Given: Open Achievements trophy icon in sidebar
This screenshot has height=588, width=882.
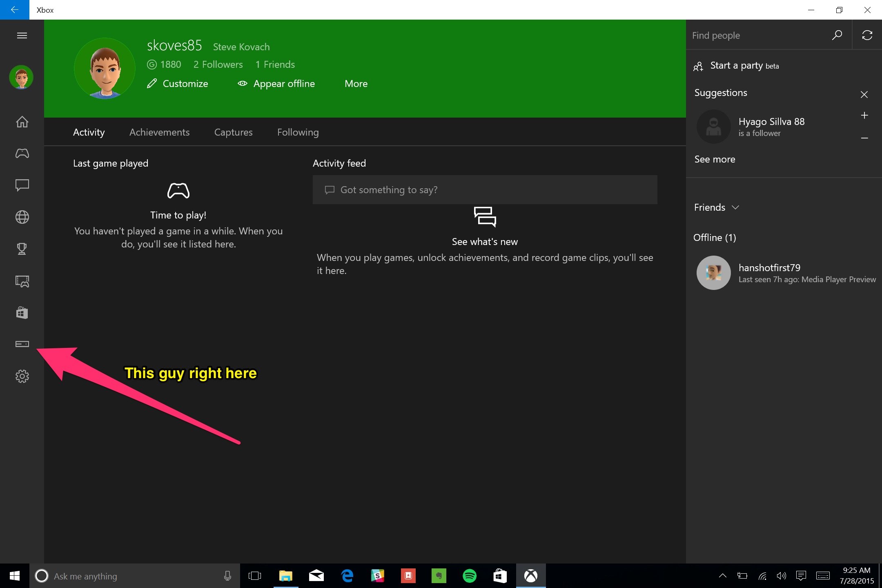Looking at the screenshot, I should [22, 249].
